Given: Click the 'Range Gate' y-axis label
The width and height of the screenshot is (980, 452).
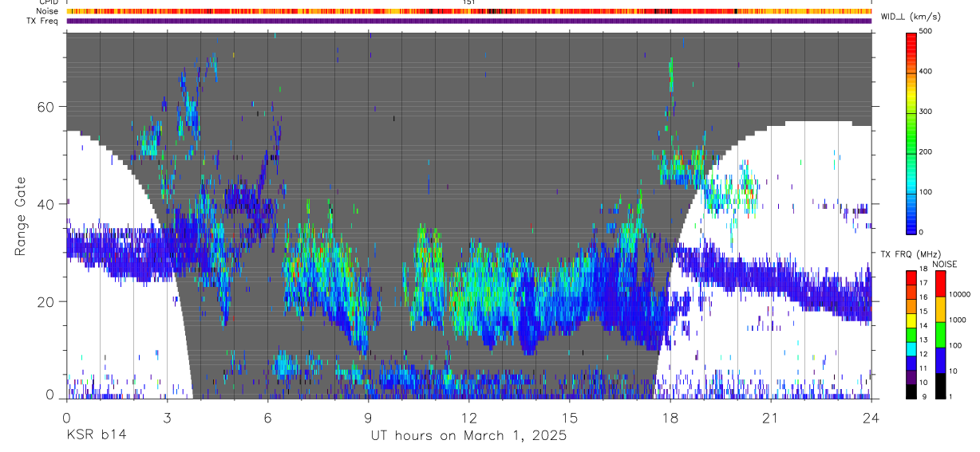Looking at the screenshot, I should pyautogui.click(x=21, y=215).
